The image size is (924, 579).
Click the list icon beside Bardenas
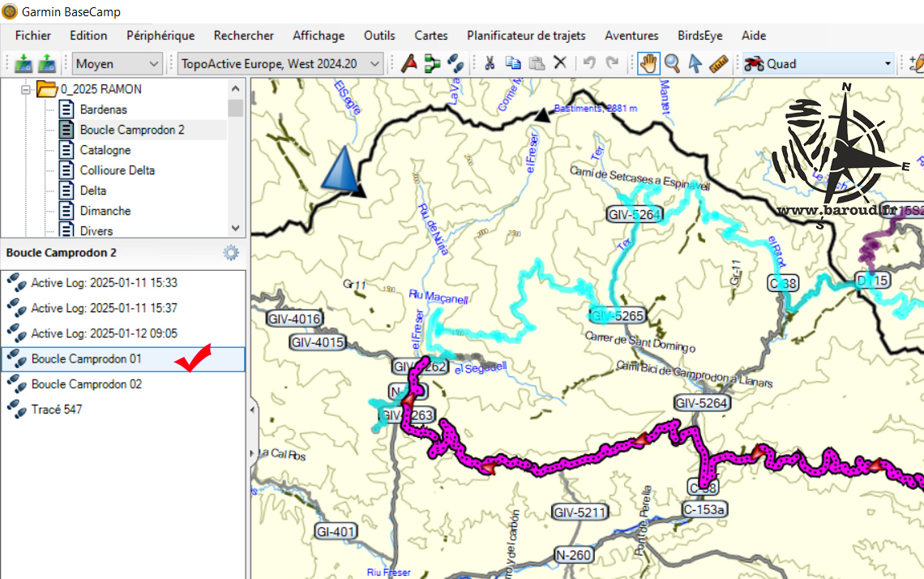click(66, 109)
